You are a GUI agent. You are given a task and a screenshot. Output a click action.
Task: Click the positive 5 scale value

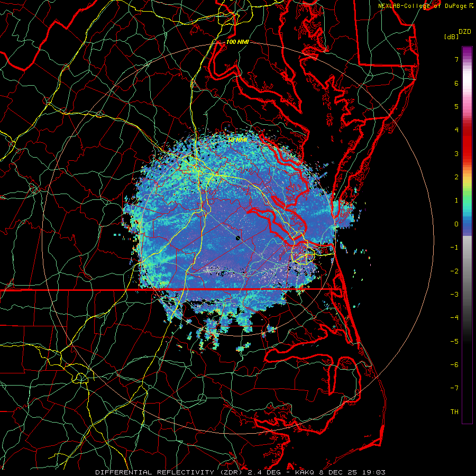click(x=456, y=106)
